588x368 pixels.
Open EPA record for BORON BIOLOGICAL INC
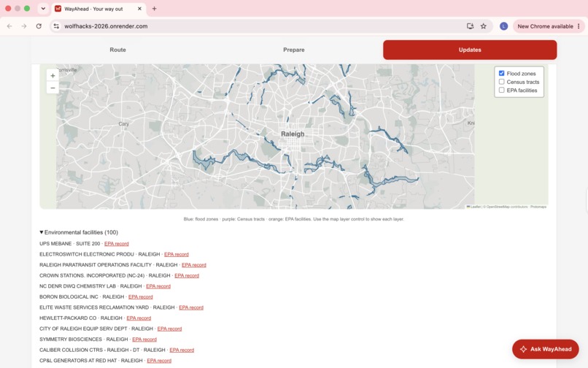[x=141, y=296]
